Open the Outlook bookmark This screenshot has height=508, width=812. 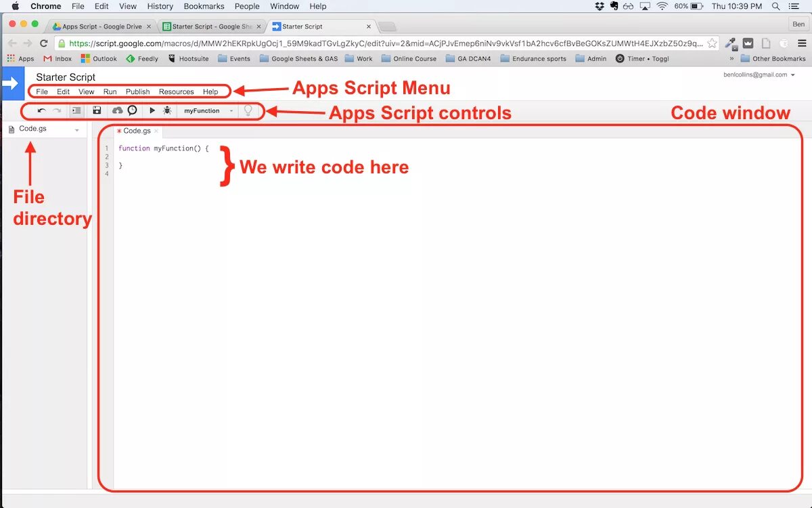coord(99,58)
